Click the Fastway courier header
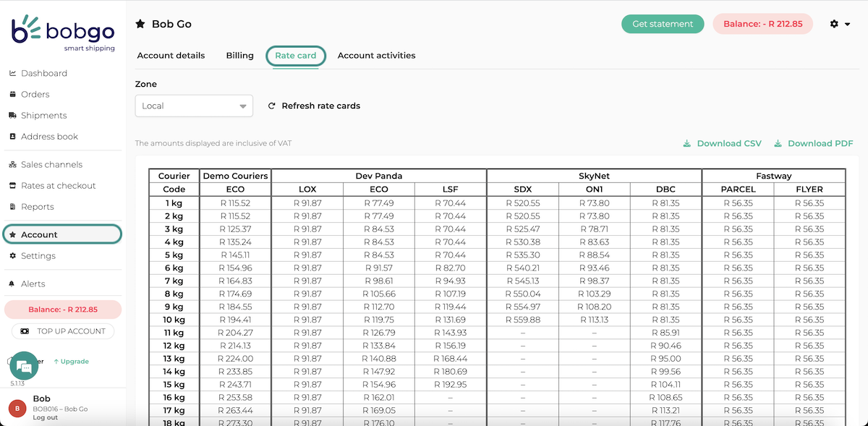The image size is (868, 426). [x=773, y=176]
